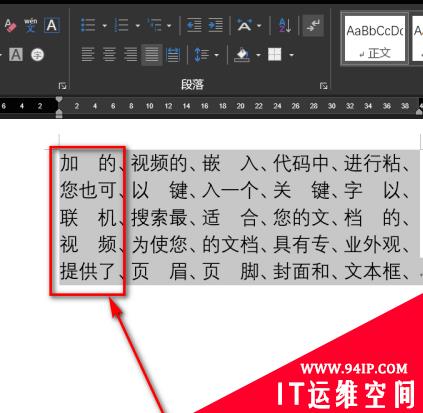Apply distributed alignment
423x413 pixels.
(173, 55)
